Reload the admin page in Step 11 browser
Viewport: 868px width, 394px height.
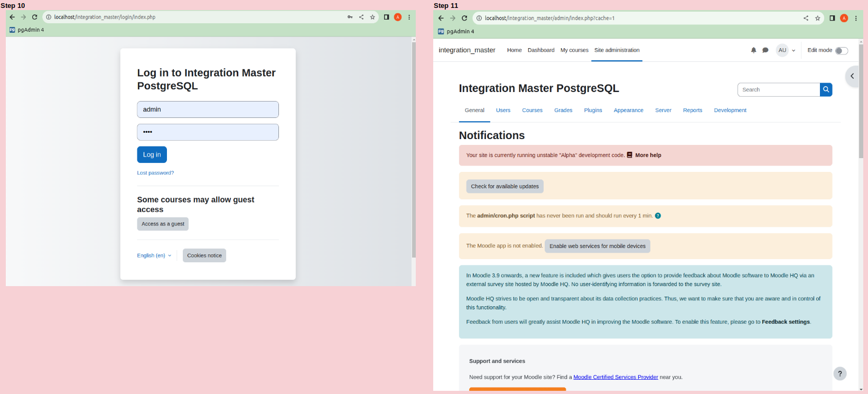464,18
